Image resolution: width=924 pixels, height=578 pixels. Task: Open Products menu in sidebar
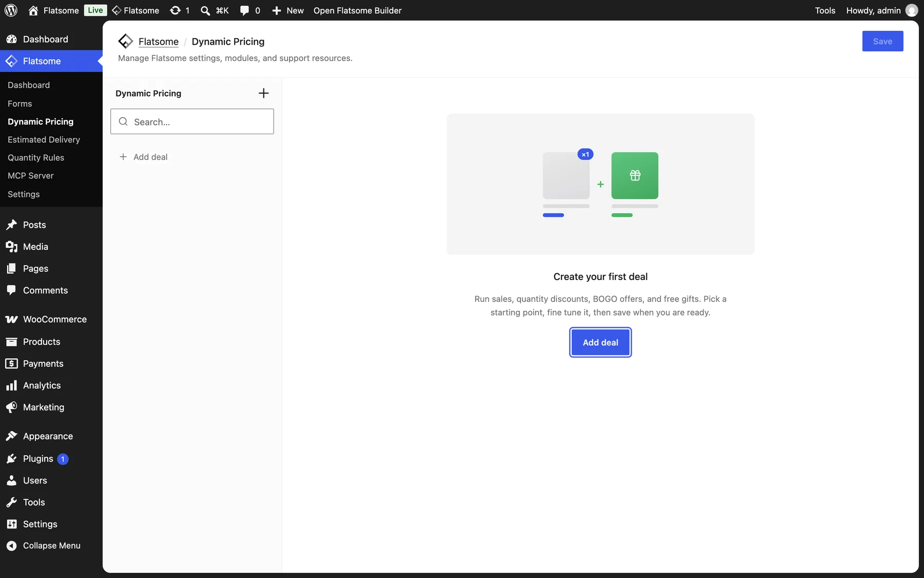51,342
